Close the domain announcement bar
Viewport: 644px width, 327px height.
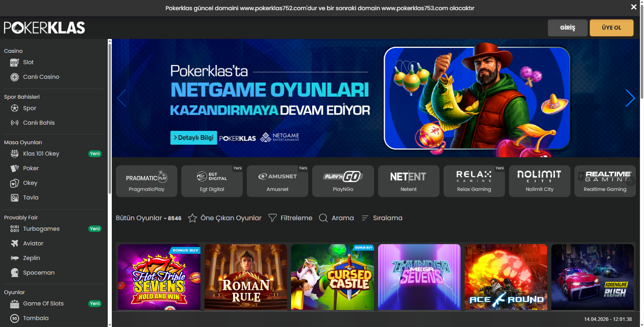pos(633,7)
